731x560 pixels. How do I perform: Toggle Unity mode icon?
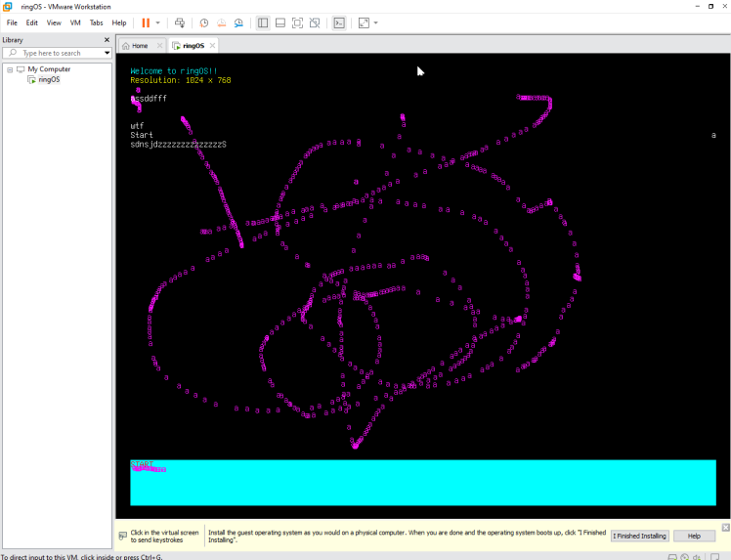[315, 22]
